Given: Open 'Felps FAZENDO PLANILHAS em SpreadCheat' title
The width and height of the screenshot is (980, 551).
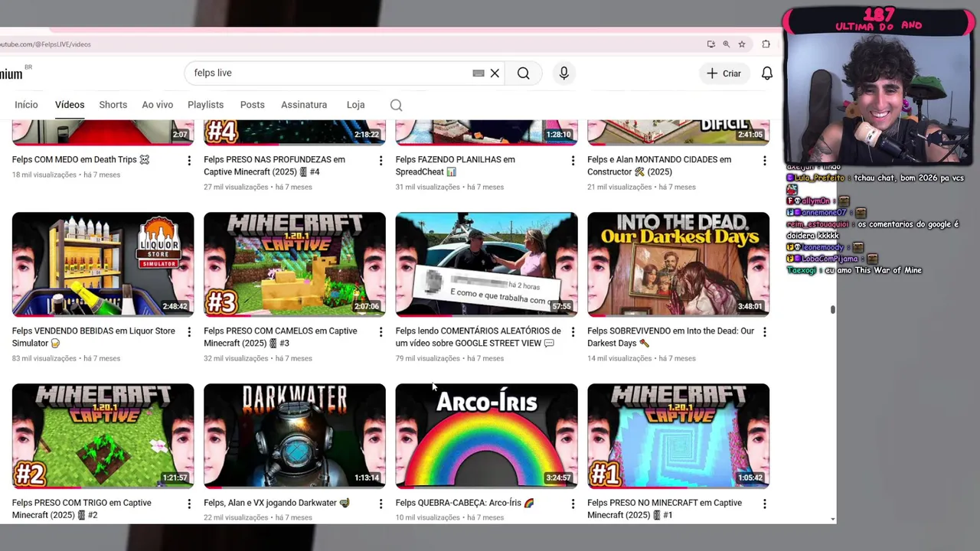Looking at the screenshot, I should click(455, 166).
